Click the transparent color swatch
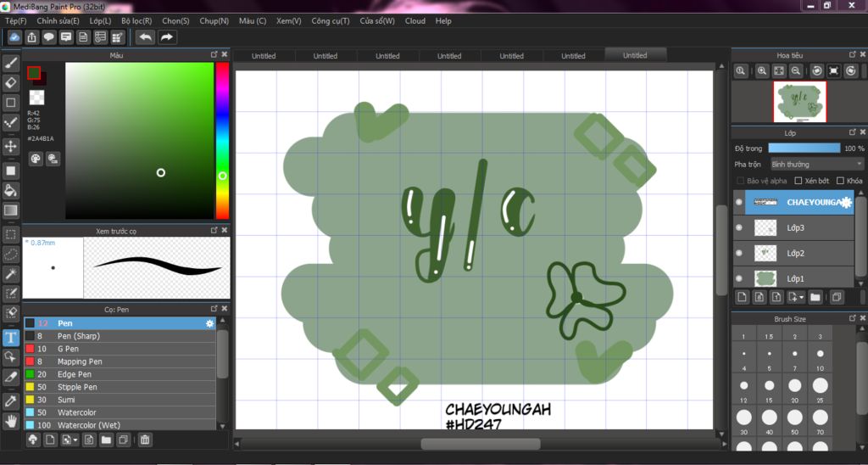Viewport: 868px width, 465px height. [x=36, y=98]
